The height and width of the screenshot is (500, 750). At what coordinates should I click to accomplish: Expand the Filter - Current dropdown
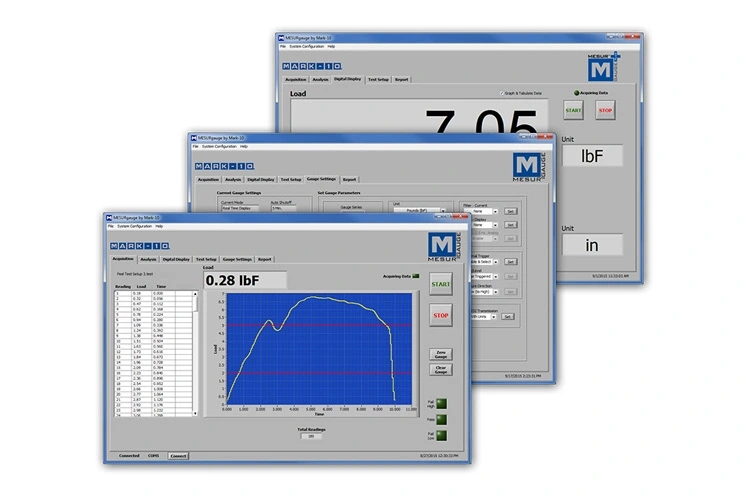coord(495,211)
